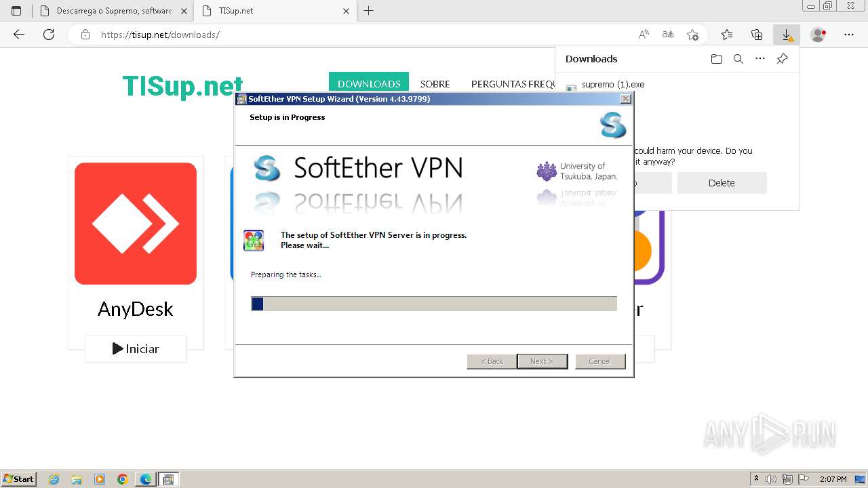
Task: Close the Descarrega o Supremo tab
Action: pyautogui.click(x=184, y=11)
